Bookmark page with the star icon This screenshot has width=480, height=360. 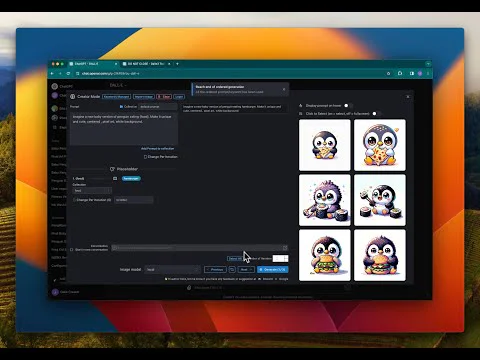click(x=389, y=73)
